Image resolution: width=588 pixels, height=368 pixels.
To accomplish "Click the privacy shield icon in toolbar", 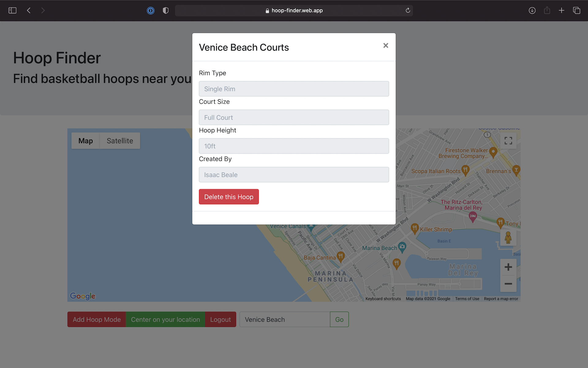I will (x=166, y=10).
